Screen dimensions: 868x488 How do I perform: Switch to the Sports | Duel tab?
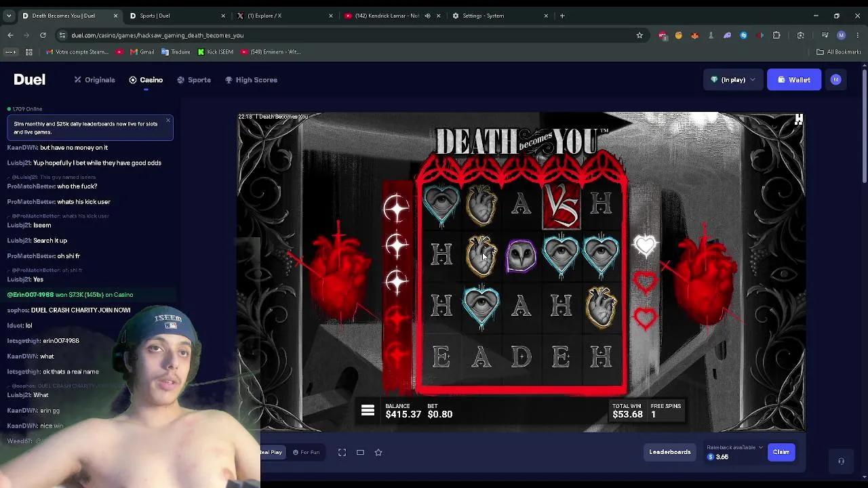coord(177,16)
